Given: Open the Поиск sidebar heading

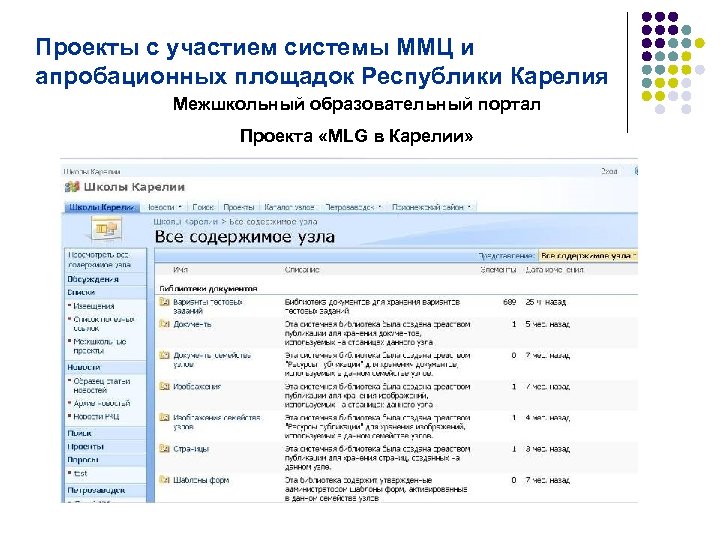Looking at the screenshot, I should click(79, 433).
